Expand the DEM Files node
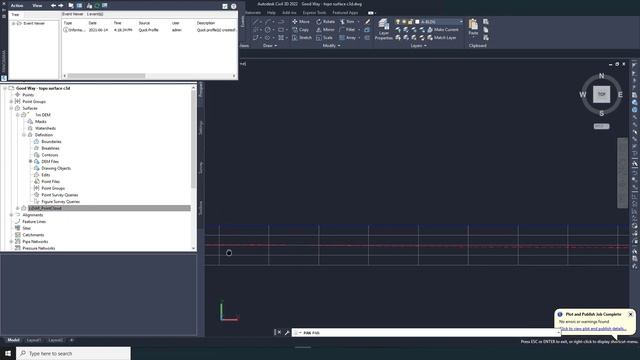Image resolution: width=640 pixels, height=360 pixels. pos(30,162)
